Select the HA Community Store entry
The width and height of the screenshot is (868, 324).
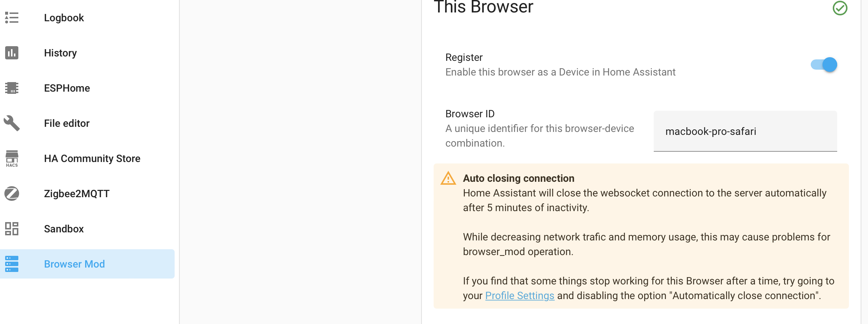(92, 158)
